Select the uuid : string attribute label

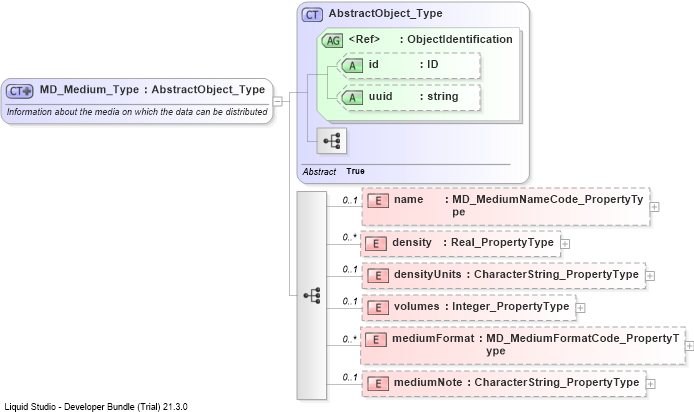point(413,96)
